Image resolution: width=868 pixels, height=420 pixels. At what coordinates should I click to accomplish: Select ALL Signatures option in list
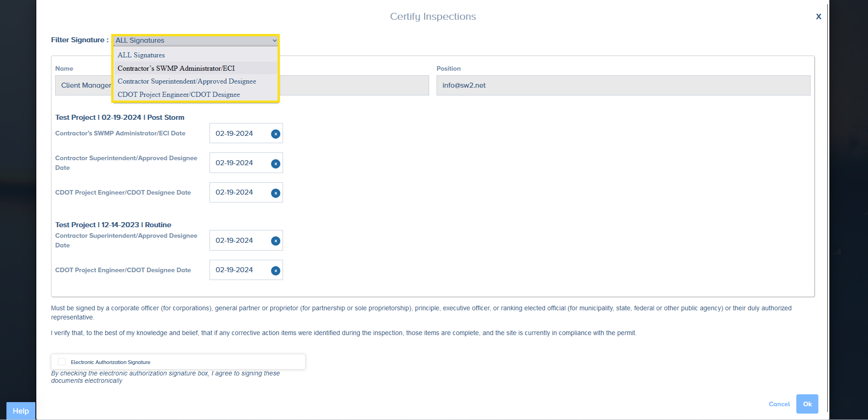click(x=141, y=55)
